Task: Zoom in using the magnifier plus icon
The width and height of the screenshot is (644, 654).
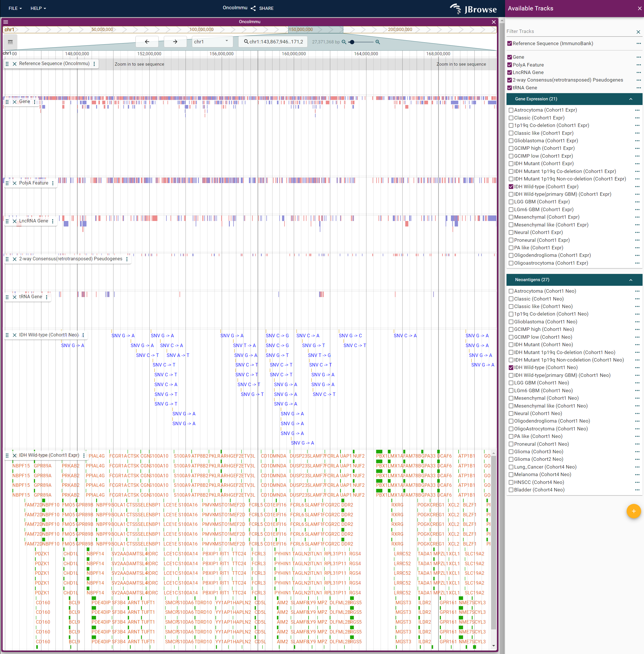Action: (x=377, y=42)
